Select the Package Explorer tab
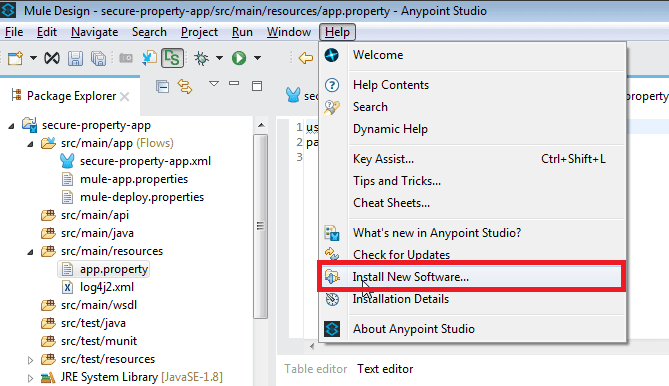The image size is (669, 386). 71,96
